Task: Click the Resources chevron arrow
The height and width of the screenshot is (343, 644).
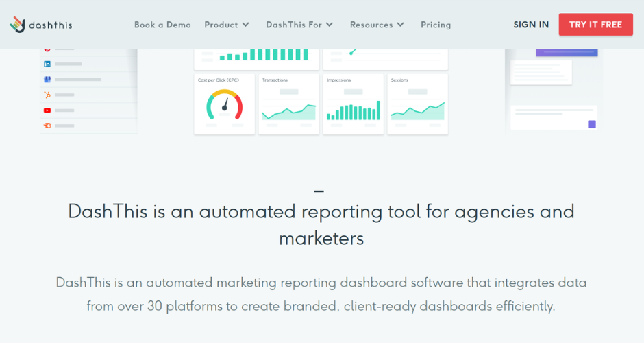Action: point(401,25)
